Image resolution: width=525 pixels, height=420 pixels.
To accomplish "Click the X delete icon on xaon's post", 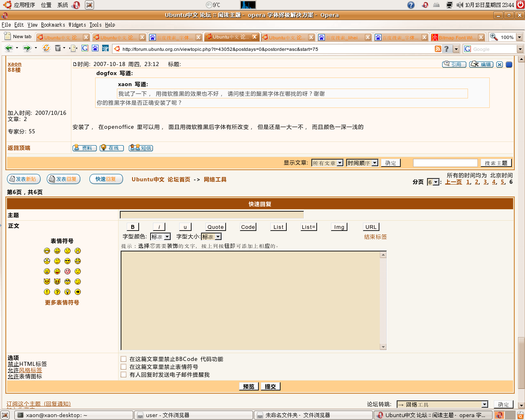I will [500, 64].
